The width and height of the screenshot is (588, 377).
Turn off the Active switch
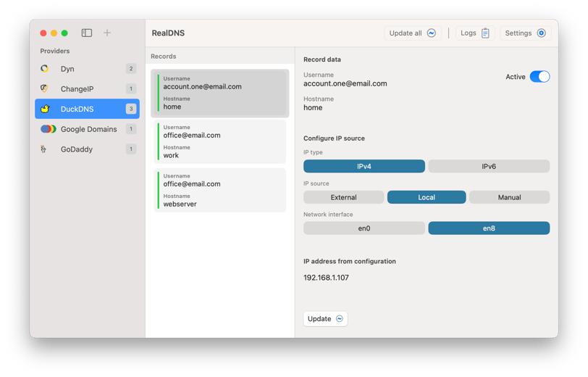coord(539,77)
